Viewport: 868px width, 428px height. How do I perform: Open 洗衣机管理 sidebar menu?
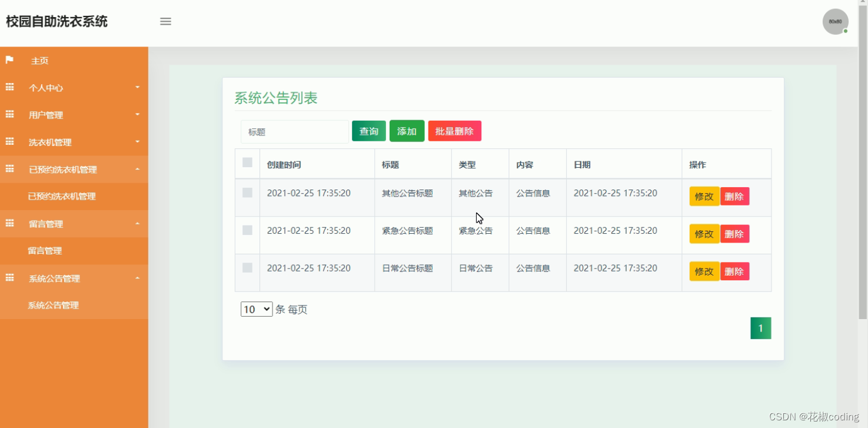(74, 142)
